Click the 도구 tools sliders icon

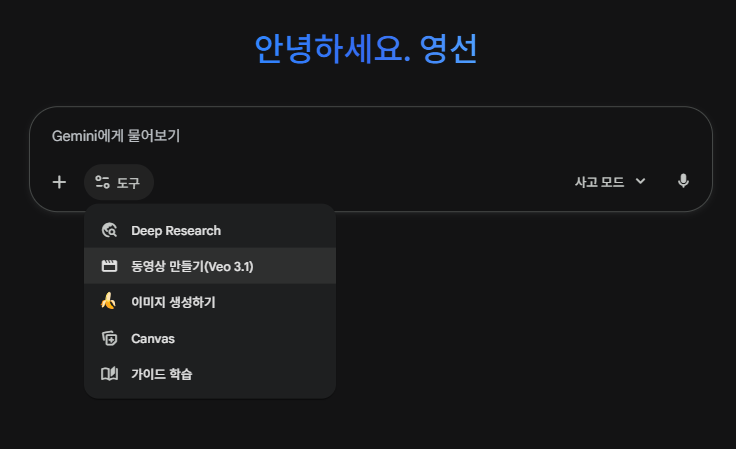[102, 182]
